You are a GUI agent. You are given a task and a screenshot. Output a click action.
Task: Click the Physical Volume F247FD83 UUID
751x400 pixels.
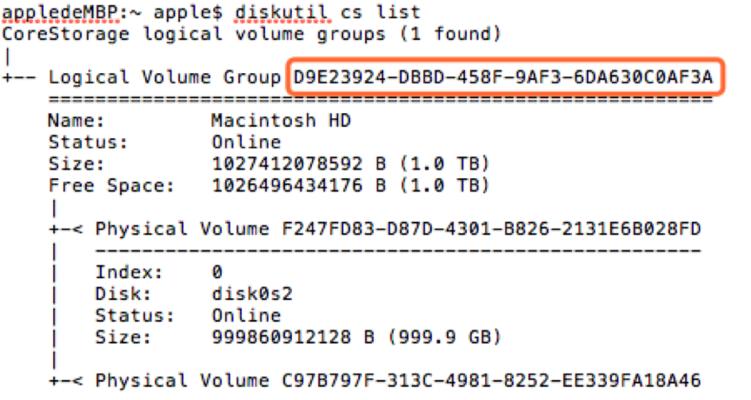pyautogui.click(x=491, y=229)
